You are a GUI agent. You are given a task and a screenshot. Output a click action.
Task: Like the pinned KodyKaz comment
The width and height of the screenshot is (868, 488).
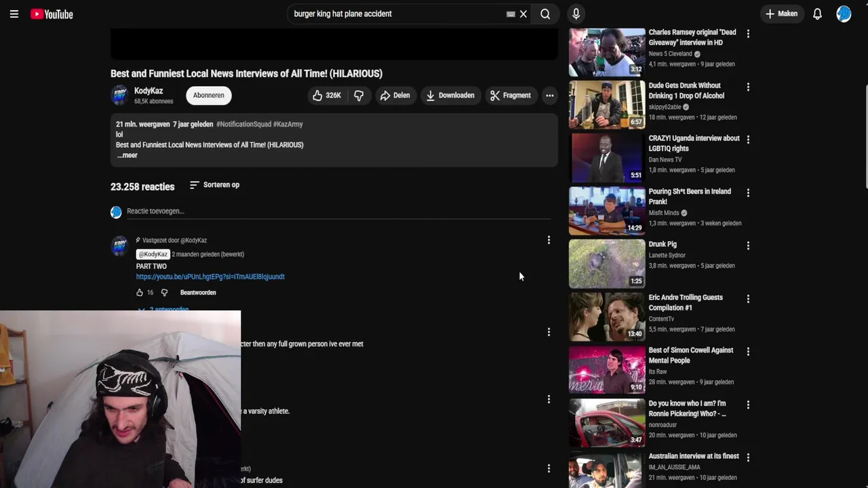[x=140, y=293]
